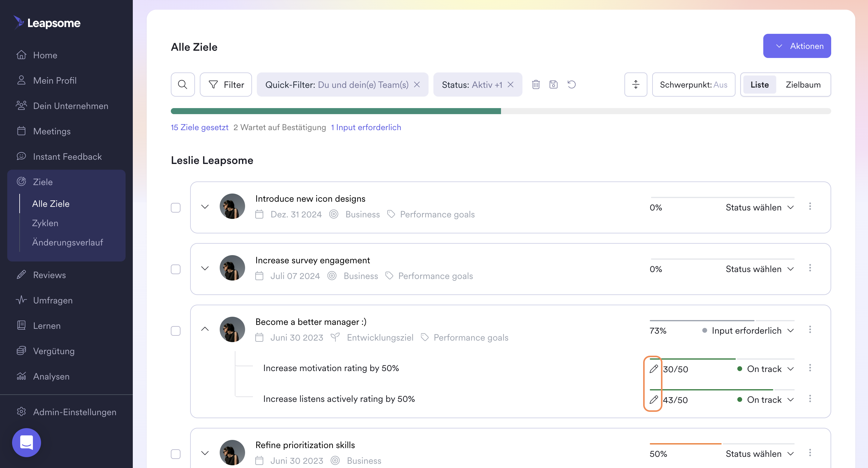This screenshot has width=868, height=468.
Task: Select Änderungsverlauf submenu item
Action: pyautogui.click(x=67, y=242)
